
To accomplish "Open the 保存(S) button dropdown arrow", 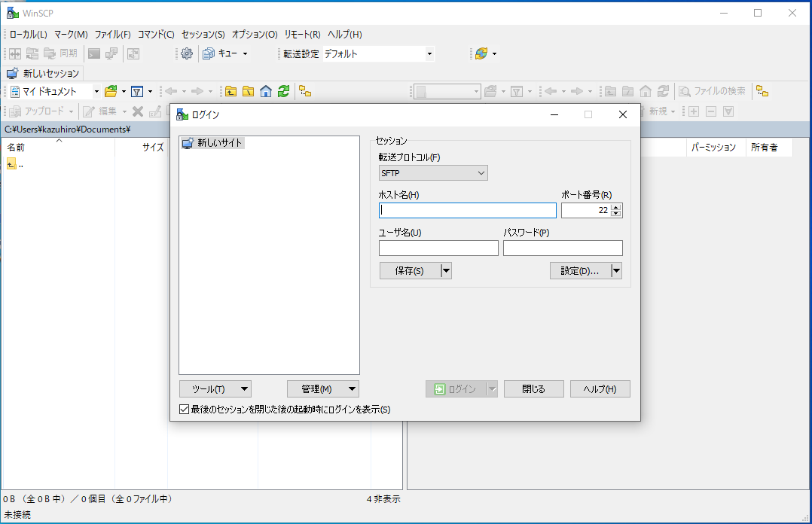I will pos(446,271).
